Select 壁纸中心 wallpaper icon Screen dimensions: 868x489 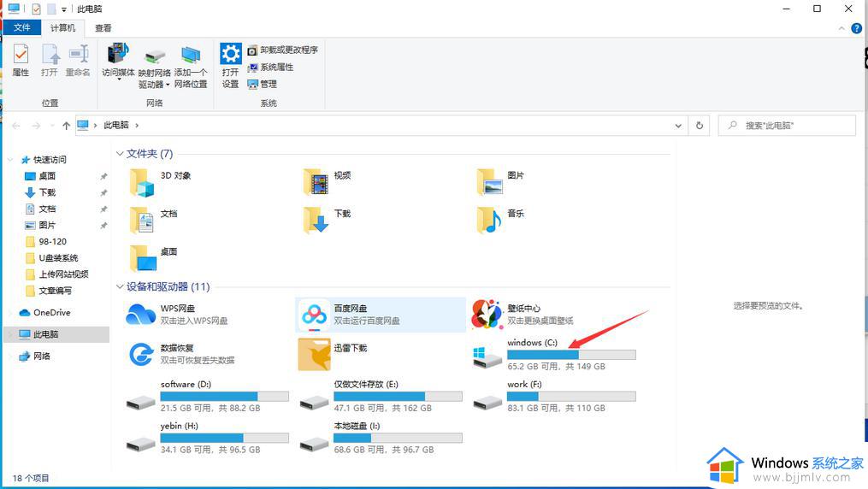pos(487,315)
